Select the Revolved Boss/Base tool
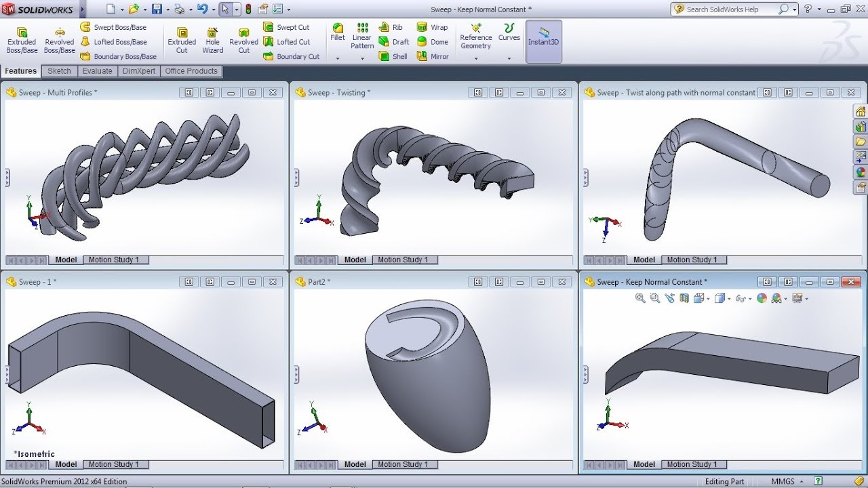The width and height of the screenshot is (868, 488). coord(60,41)
